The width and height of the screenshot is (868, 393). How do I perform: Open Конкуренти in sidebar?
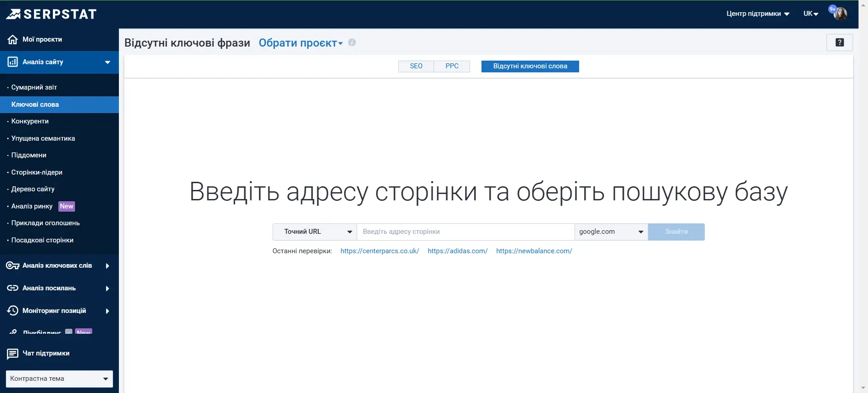(x=30, y=121)
